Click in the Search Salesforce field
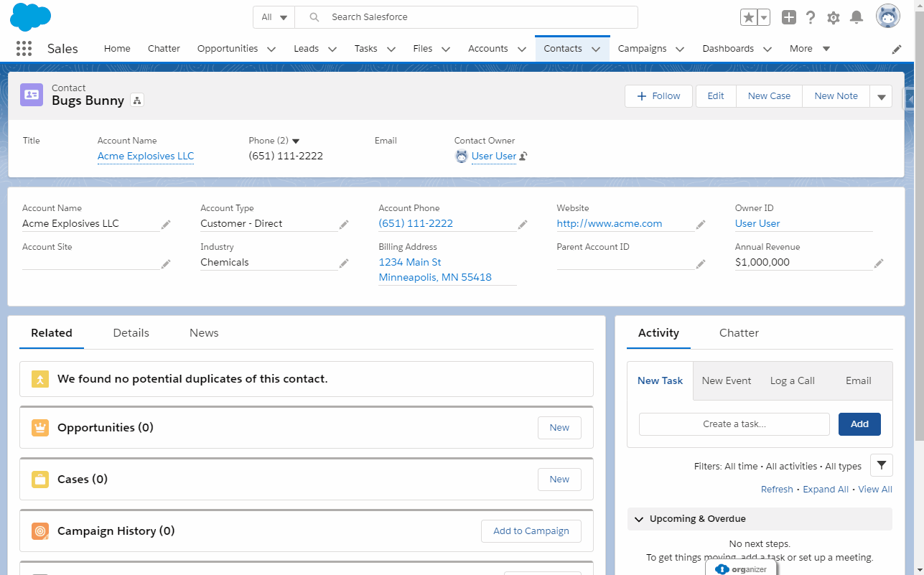 (467, 17)
